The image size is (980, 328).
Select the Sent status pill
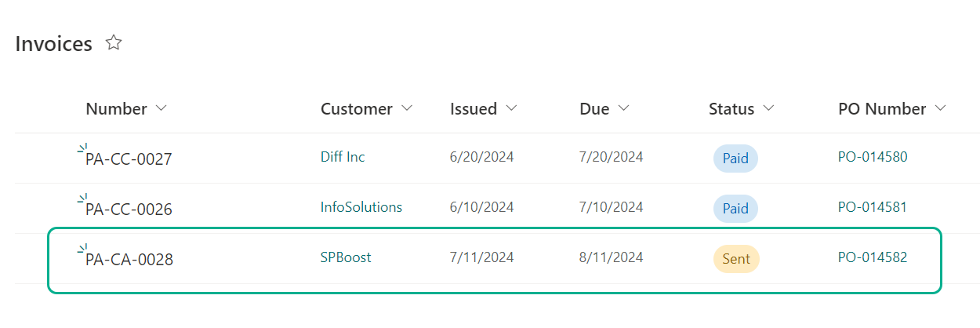[x=736, y=259]
